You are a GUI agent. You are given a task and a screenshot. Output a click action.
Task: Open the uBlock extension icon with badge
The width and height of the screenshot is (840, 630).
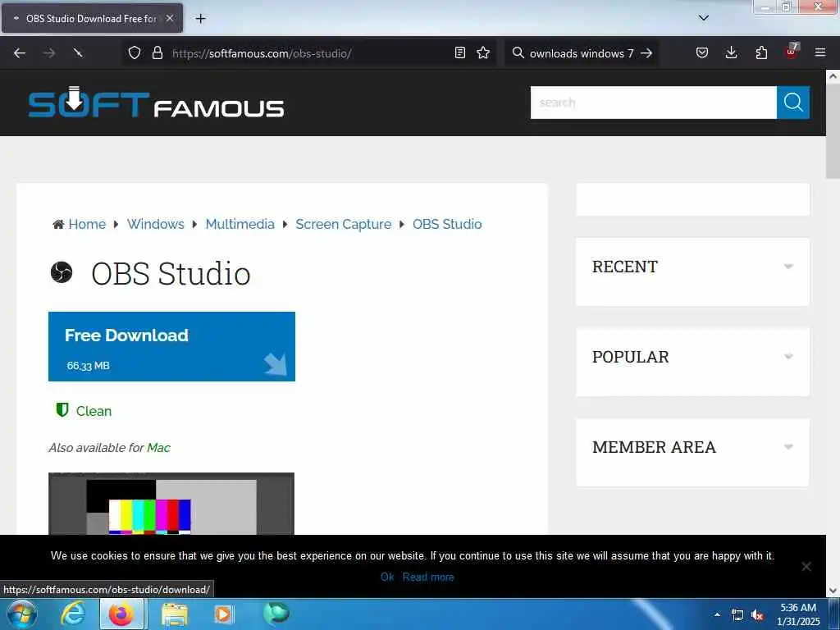pos(792,52)
